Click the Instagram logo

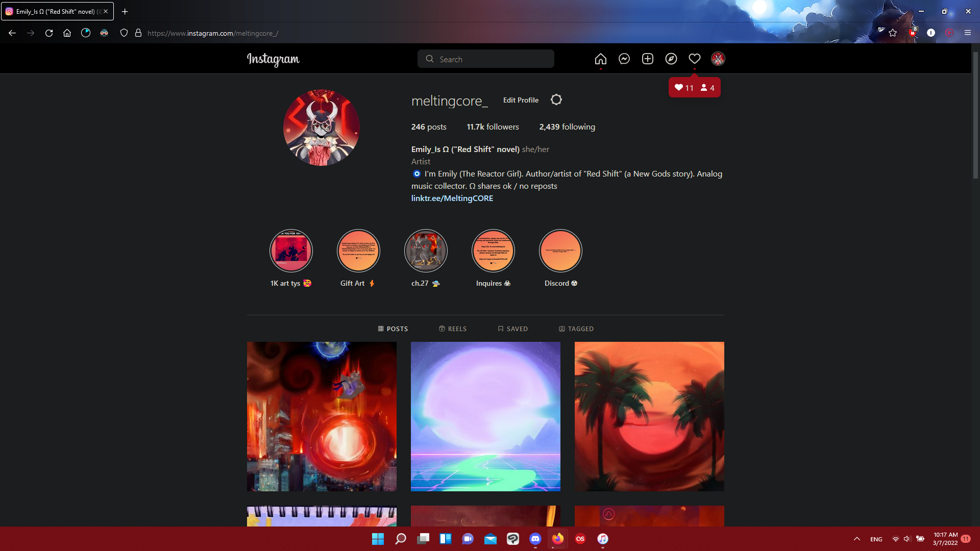(273, 59)
